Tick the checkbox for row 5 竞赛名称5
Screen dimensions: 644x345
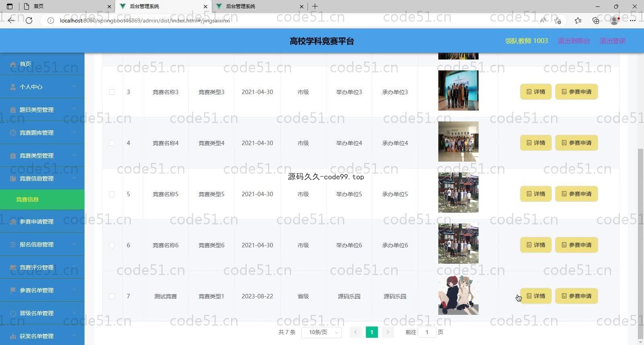click(x=112, y=194)
